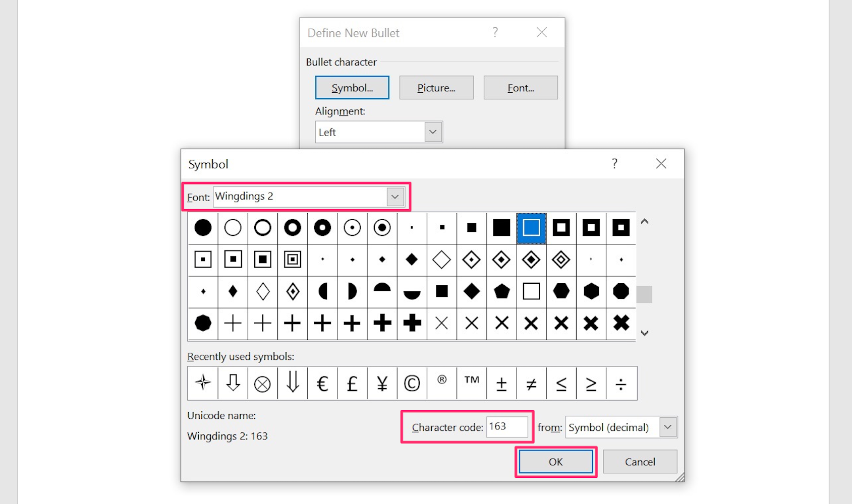Select the large filled black circle symbol

pyautogui.click(x=203, y=228)
